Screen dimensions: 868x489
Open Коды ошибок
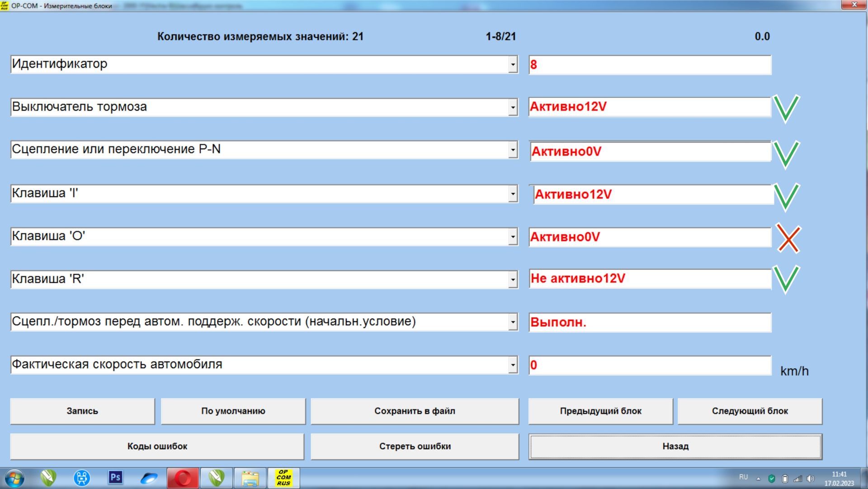157,446
